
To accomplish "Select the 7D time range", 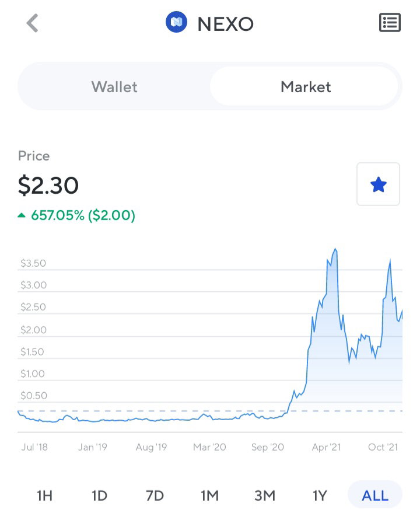I will coord(155,495).
